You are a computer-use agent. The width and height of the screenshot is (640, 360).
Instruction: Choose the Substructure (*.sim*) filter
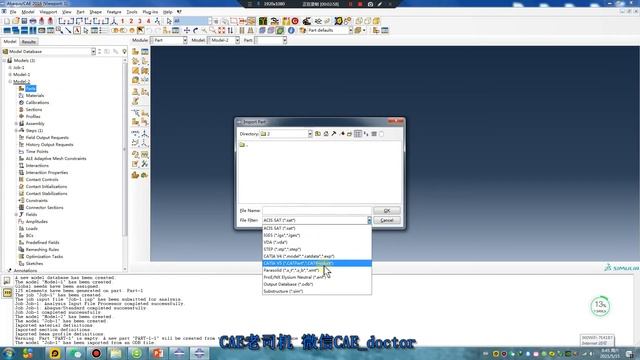click(317, 291)
